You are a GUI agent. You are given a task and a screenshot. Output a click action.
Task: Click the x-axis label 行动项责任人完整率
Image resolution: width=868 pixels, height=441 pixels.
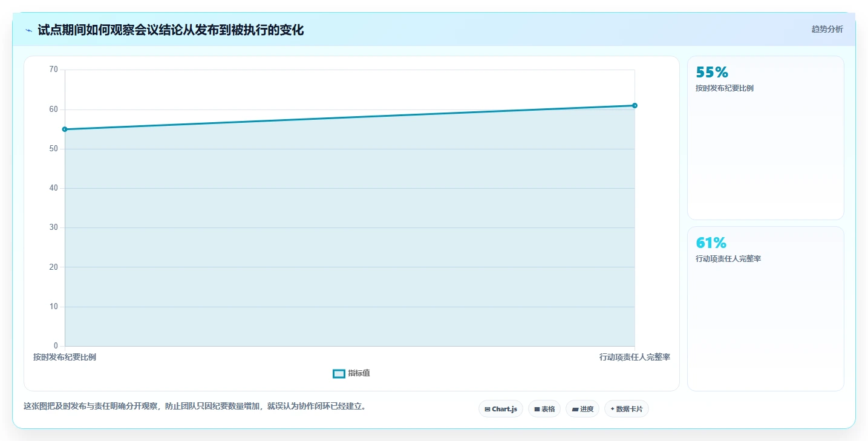pos(635,357)
